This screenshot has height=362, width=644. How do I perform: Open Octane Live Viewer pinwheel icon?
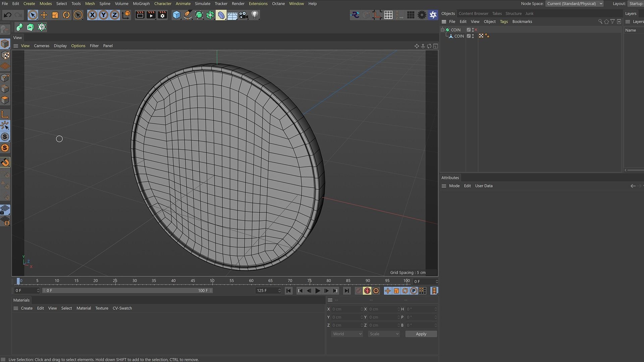pyautogui.click(x=433, y=15)
